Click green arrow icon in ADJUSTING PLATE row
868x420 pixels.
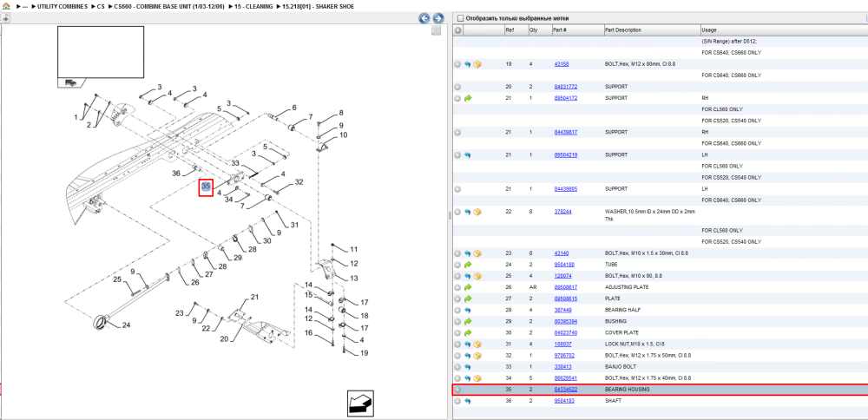467,287
